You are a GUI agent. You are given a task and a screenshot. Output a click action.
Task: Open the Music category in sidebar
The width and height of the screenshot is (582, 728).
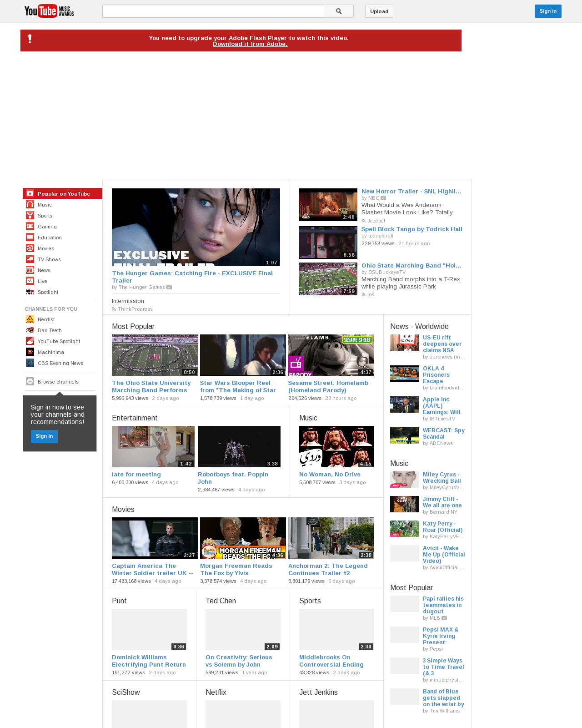point(62,204)
